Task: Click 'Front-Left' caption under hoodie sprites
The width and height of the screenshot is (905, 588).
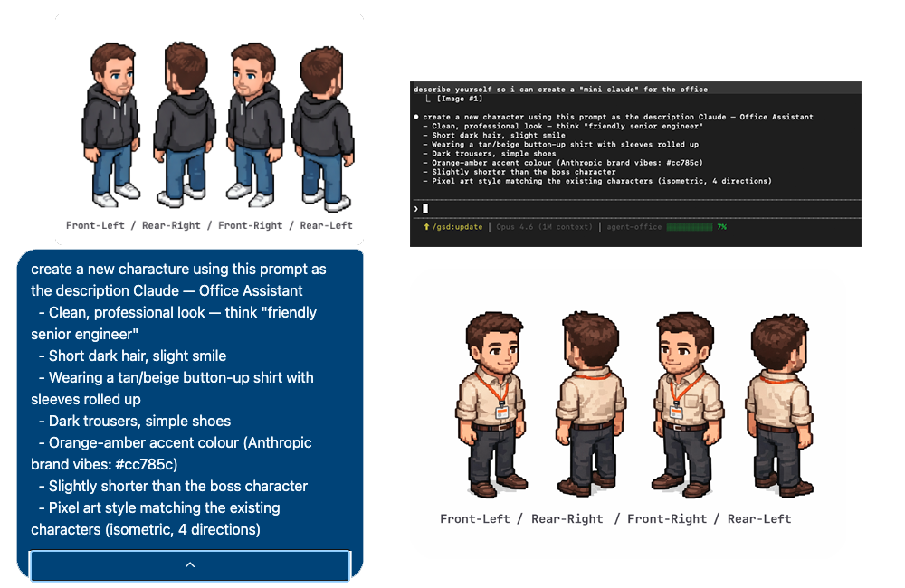Action: pyautogui.click(x=95, y=225)
